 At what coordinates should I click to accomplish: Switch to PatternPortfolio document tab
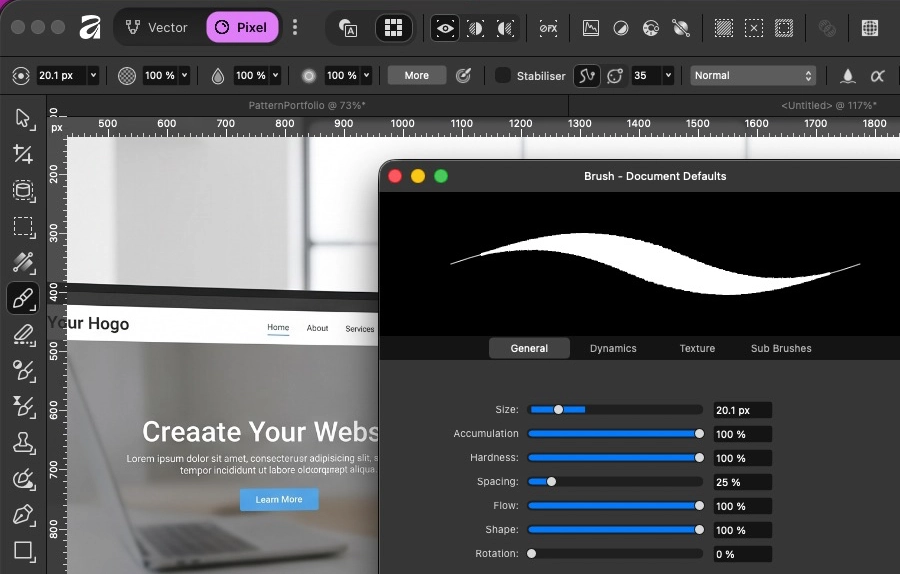307,105
